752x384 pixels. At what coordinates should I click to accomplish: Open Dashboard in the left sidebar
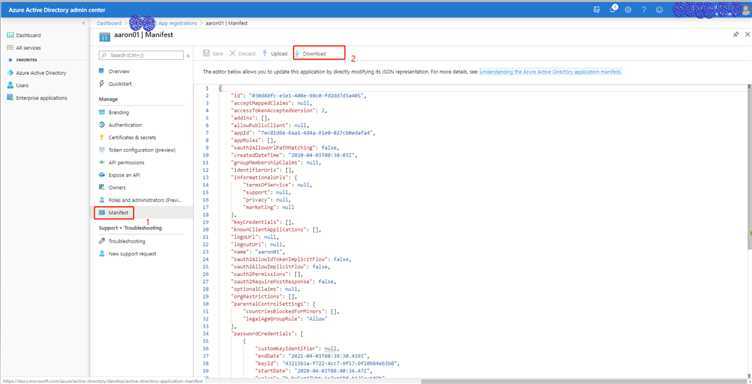tap(24, 35)
